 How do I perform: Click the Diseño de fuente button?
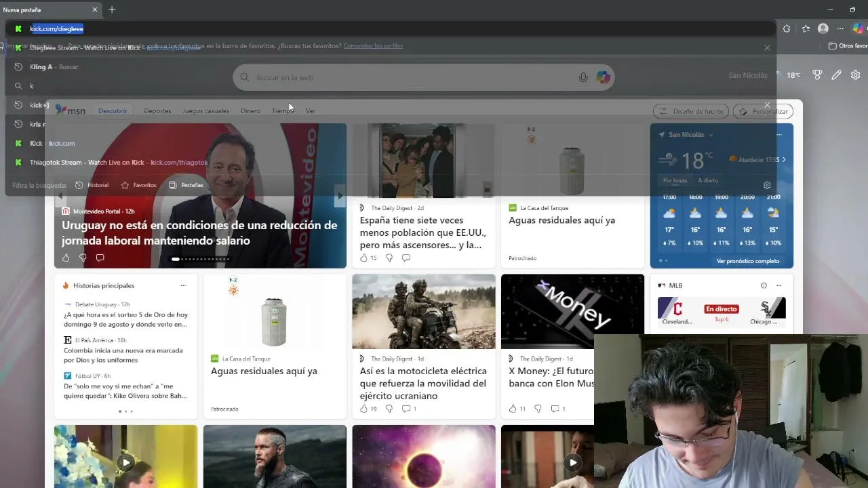(691, 111)
